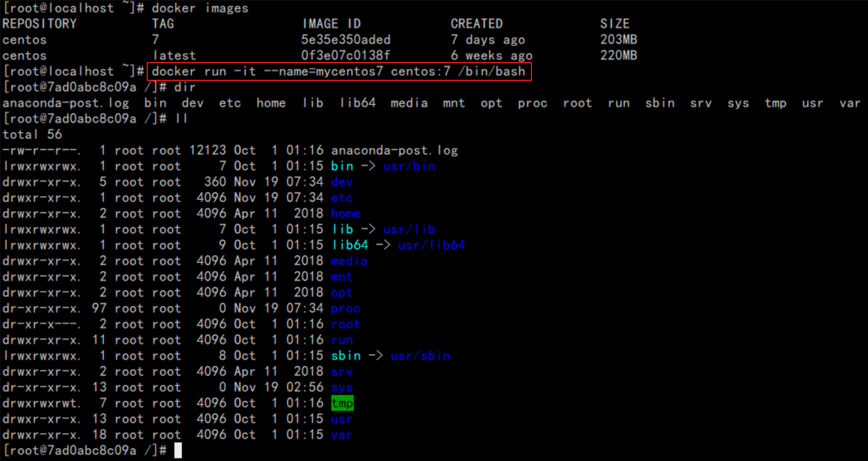Click the 'usr/lib64' link target
This screenshot has height=461, width=868.
432,245
